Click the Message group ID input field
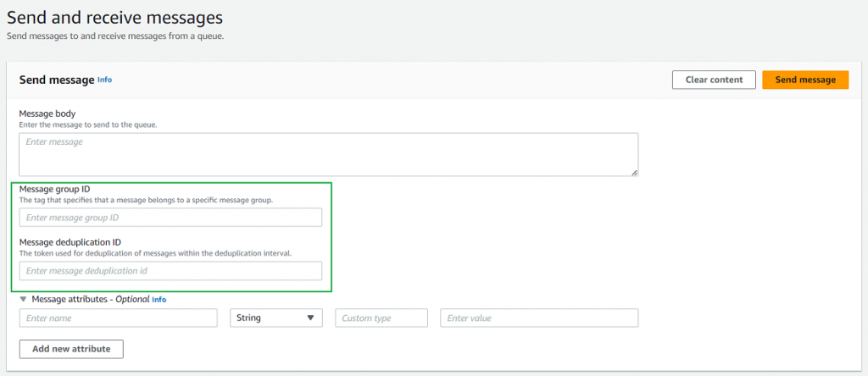 [170, 218]
